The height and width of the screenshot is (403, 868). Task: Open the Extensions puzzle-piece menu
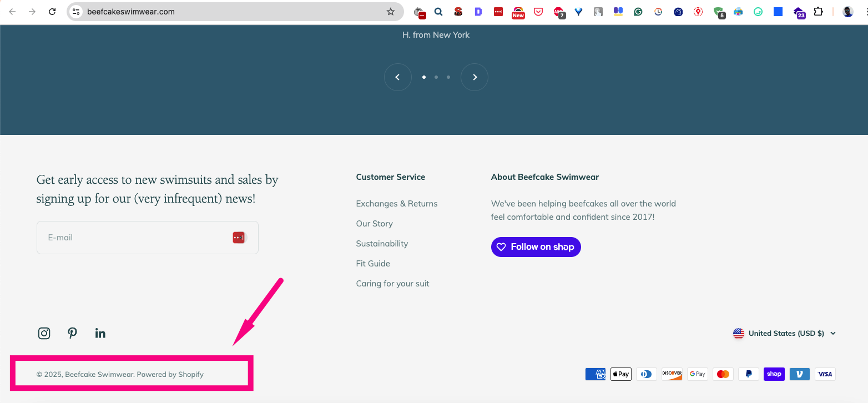pyautogui.click(x=818, y=12)
